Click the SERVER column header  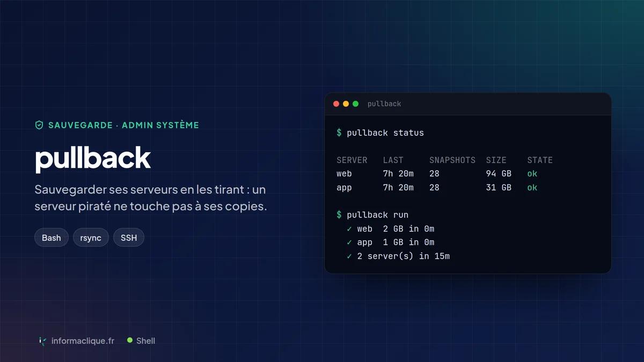pyautogui.click(x=352, y=160)
